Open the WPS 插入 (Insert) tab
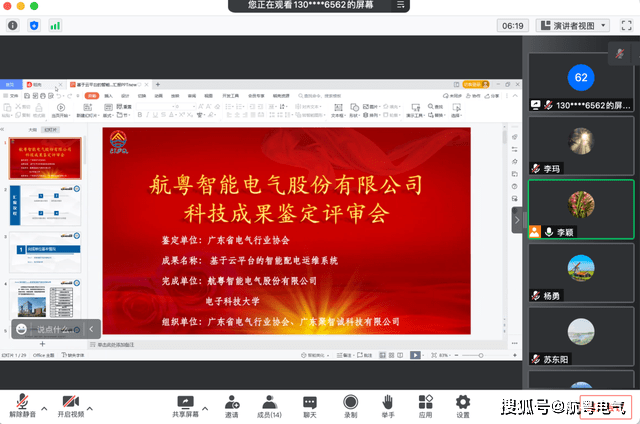Screen dimensions: 640x424 (x=108, y=96)
